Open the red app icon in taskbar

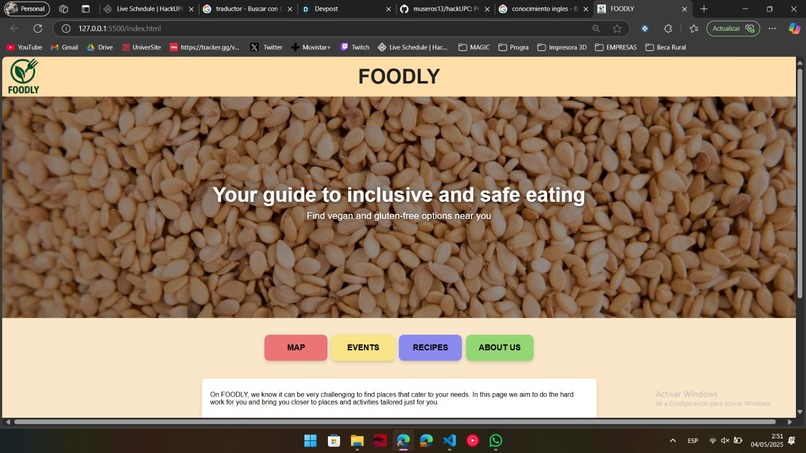pyautogui.click(x=380, y=441)
